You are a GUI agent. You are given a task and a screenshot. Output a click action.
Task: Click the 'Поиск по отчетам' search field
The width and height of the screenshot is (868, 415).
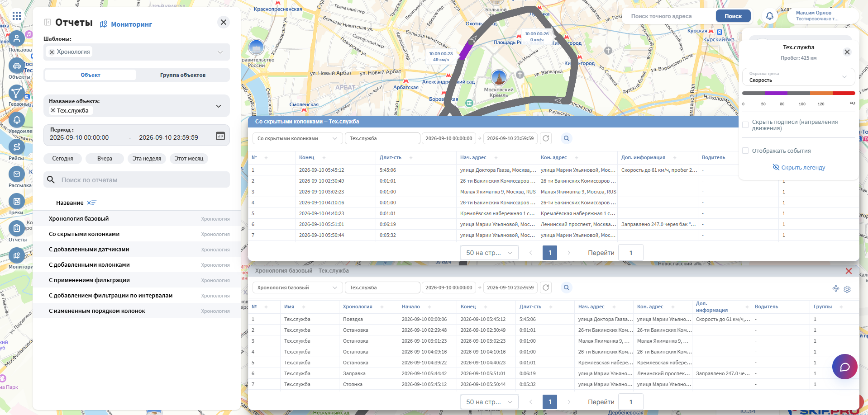137,180
